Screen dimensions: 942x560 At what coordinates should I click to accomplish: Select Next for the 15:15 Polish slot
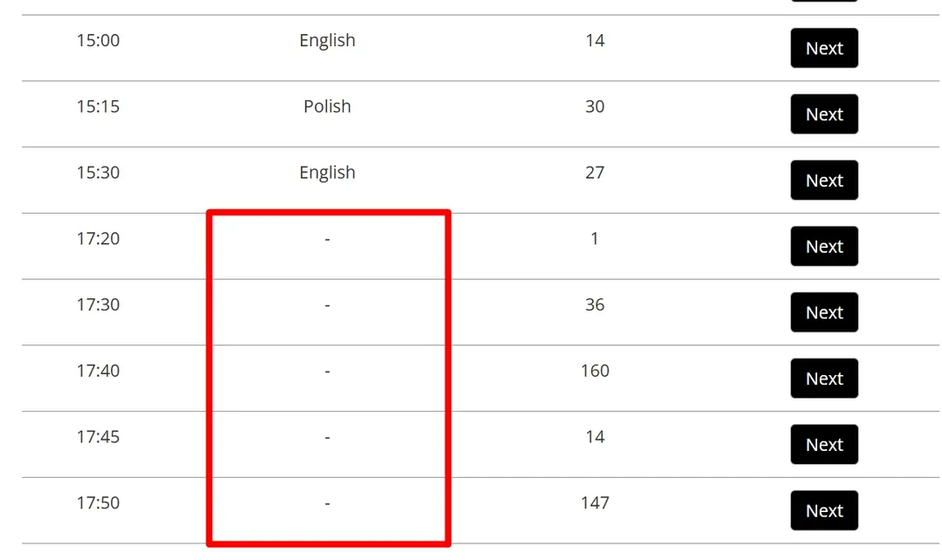[x=823, y=114]
